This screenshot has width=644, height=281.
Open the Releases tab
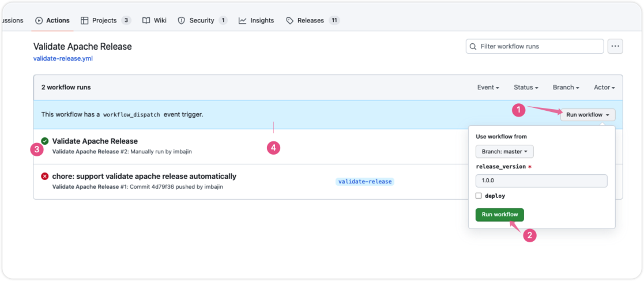pyautogui.click(x=313, y=21)
